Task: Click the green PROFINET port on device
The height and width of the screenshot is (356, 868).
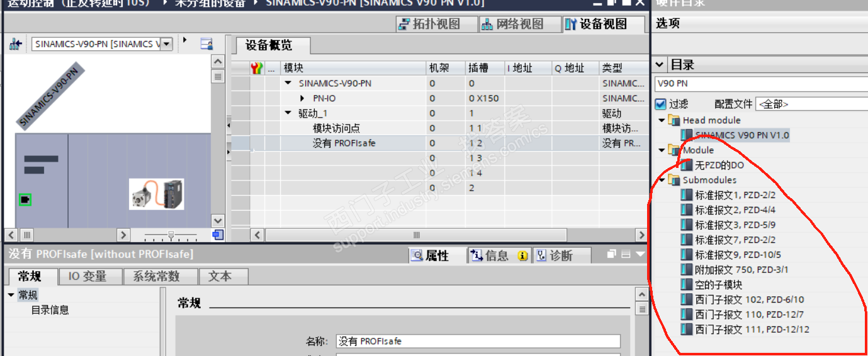Action: [25, 200]
